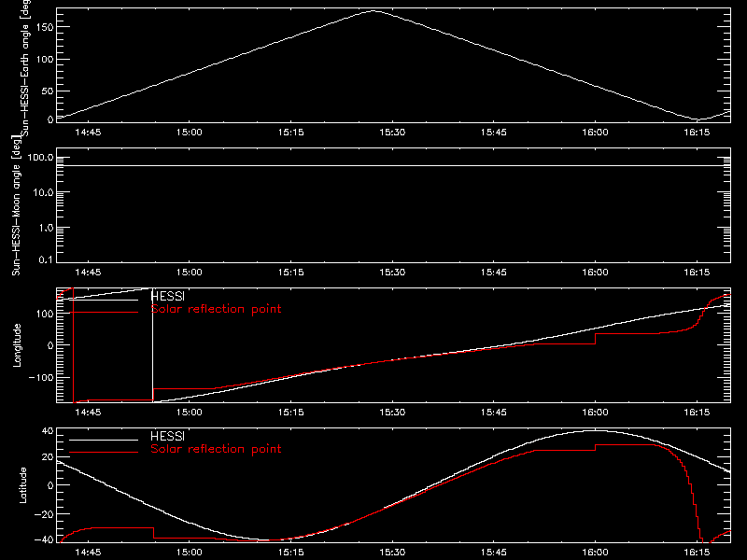Screen dimensions: 747x560
Task: Click the peak of the Sun-HESSI-Earth angle curve
Action: (374, 11)
